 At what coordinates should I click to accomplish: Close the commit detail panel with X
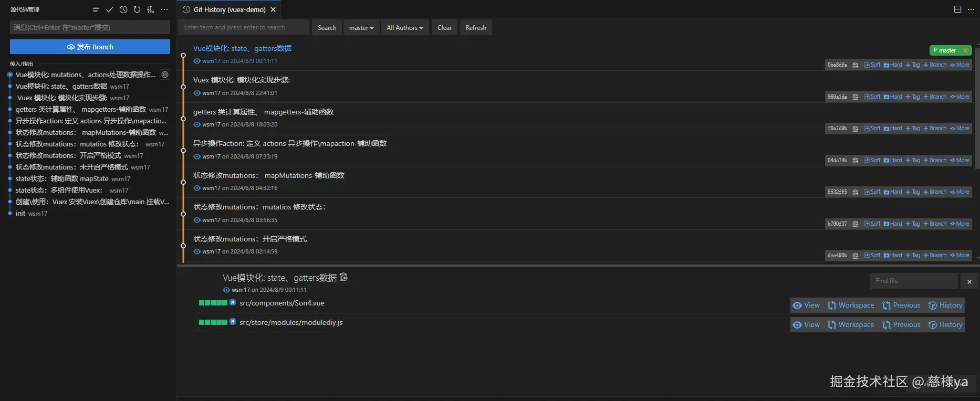[x=969, y=281]
